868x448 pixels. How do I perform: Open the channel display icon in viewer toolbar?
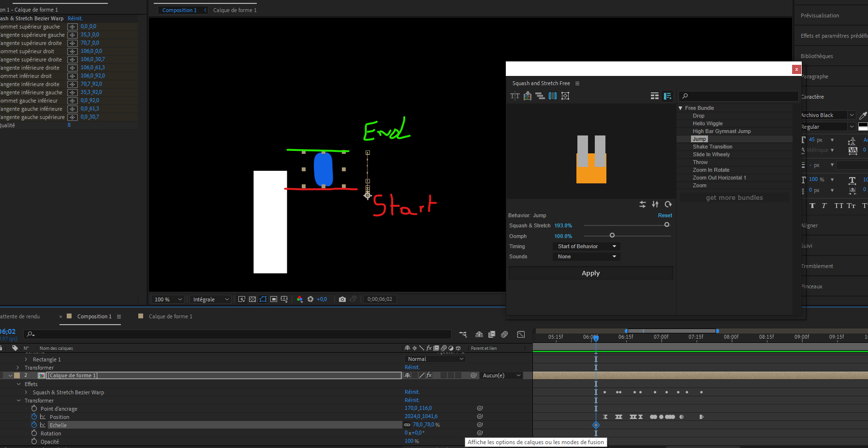point(300,299)
